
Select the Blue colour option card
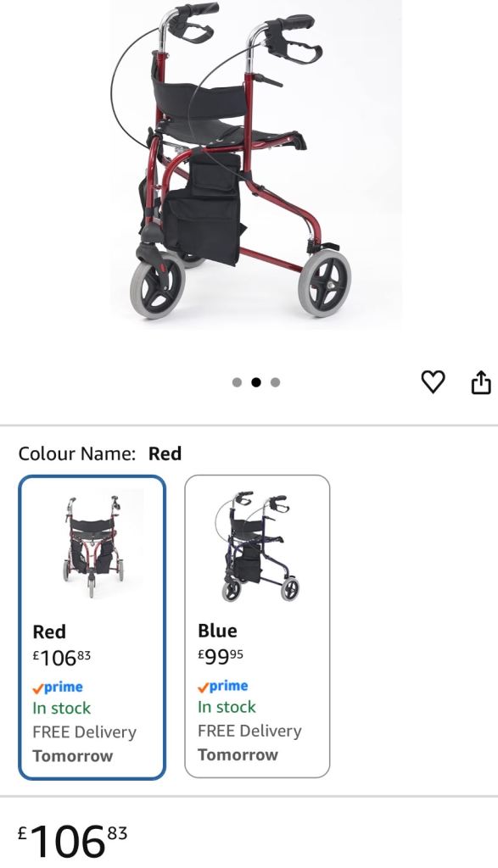click(257, 626)
